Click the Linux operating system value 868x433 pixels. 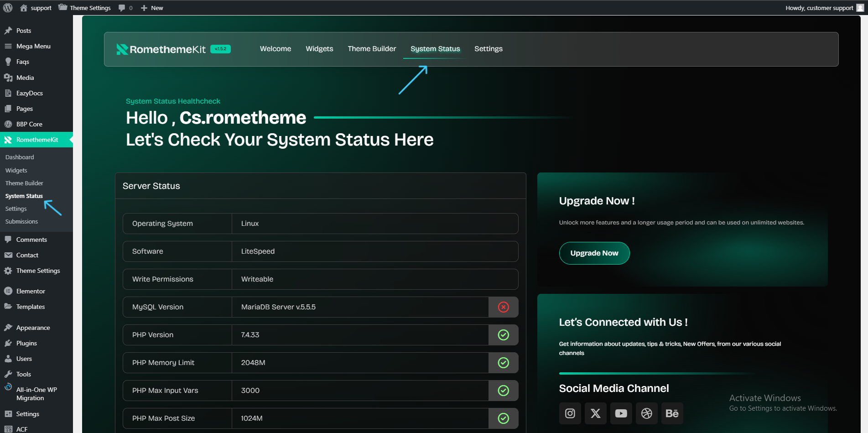[250, 224]
